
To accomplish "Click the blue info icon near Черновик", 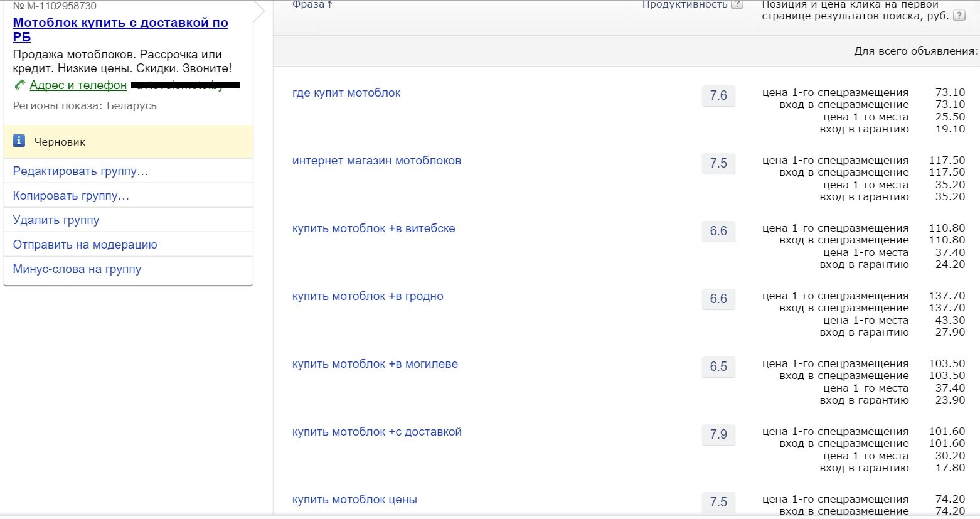I will pos(19,141).
